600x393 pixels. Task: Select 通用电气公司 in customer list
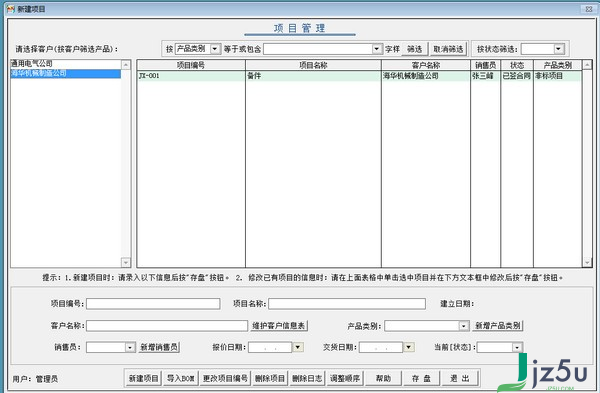[x=65, y=64]
